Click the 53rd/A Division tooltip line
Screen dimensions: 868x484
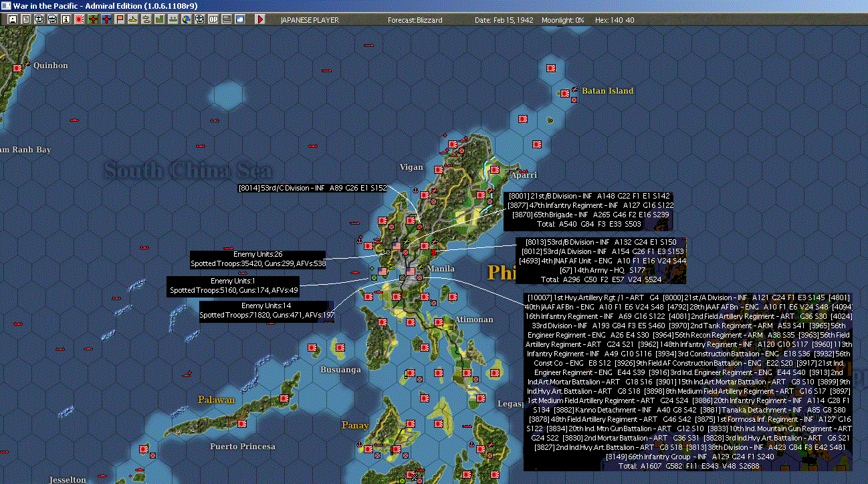tap(601, 251)
